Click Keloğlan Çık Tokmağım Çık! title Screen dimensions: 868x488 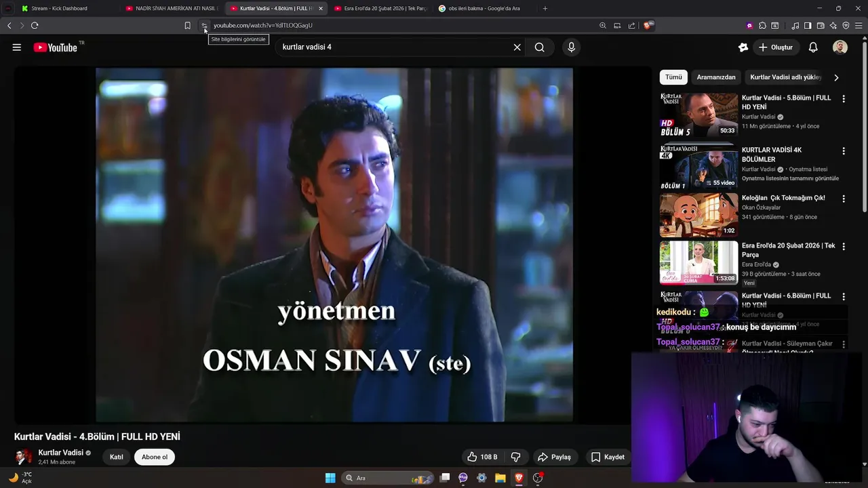click(783, 198)
